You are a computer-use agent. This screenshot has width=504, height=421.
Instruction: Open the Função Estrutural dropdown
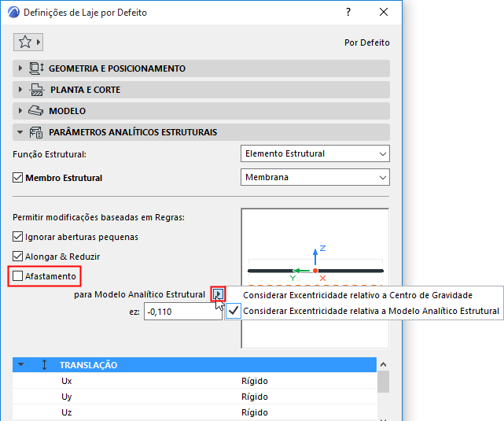[x=315, y=153]
